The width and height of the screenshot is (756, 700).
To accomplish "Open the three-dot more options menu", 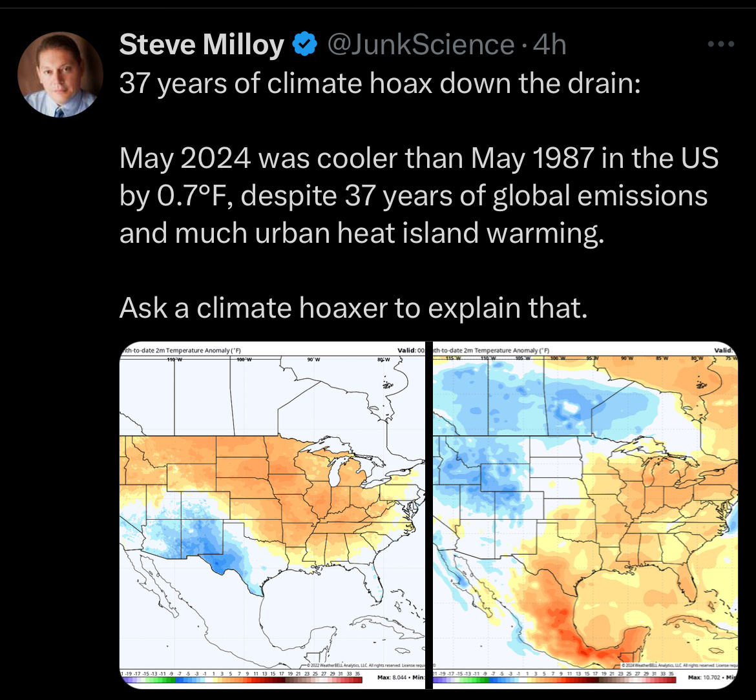I will (721, 45).
